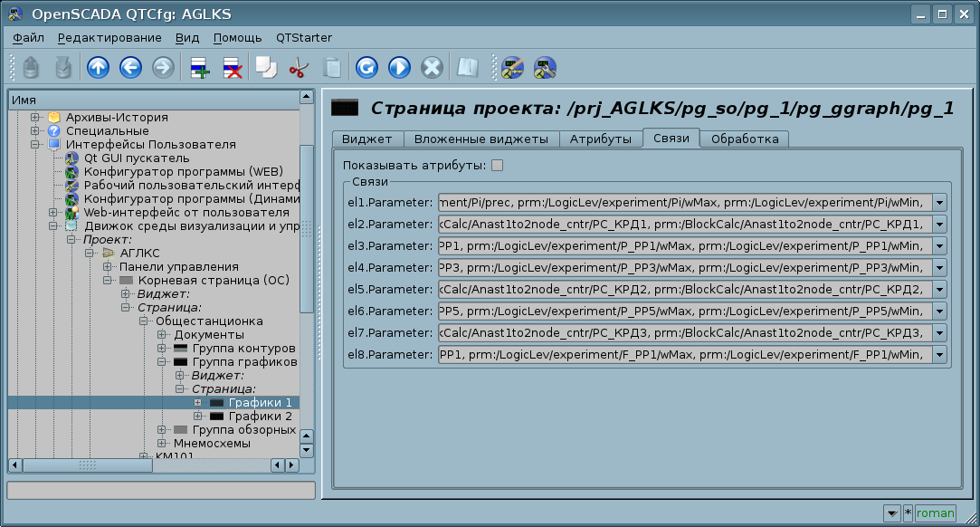Viewport: 980px width, 527px height.
Task: Open the 'Редактирование' menu
Action: pos(109,37)
